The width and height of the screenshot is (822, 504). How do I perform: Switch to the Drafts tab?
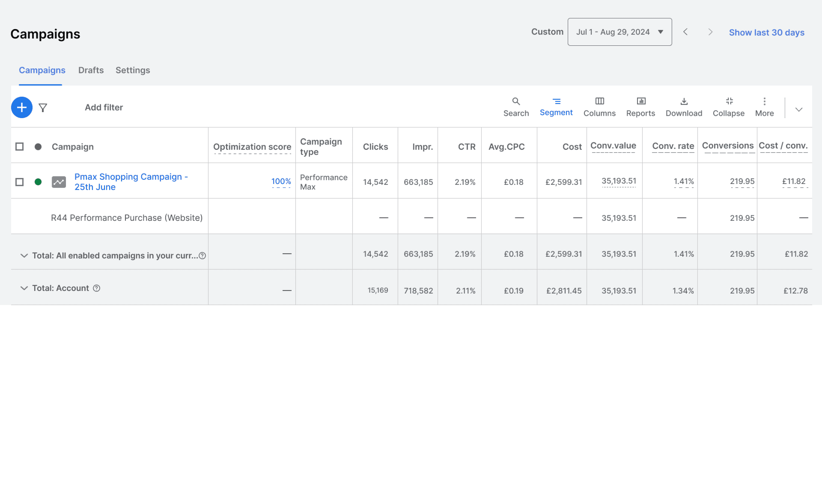click(x=91, y=70)
